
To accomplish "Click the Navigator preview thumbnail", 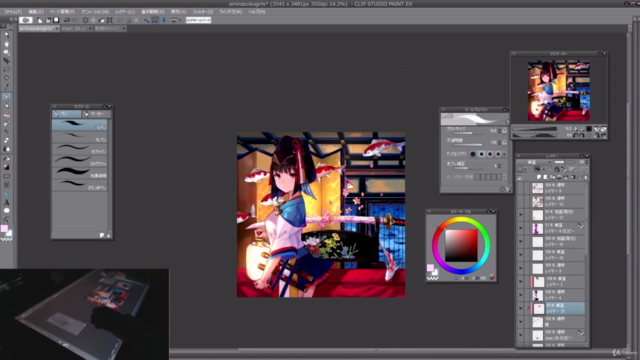I will 559,91.
